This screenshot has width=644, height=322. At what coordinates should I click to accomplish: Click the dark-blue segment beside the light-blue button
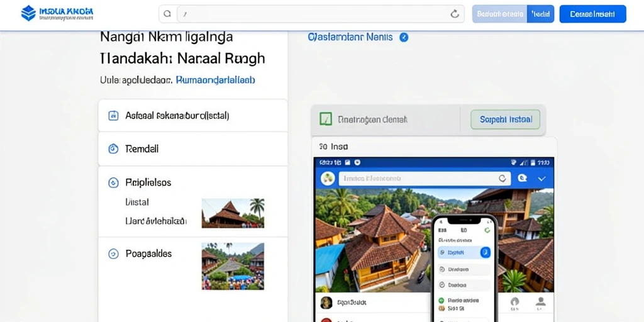[x=540, y=14]
